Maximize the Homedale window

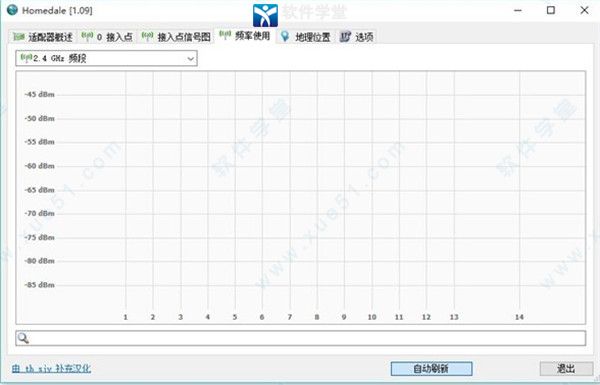[551, 10]
